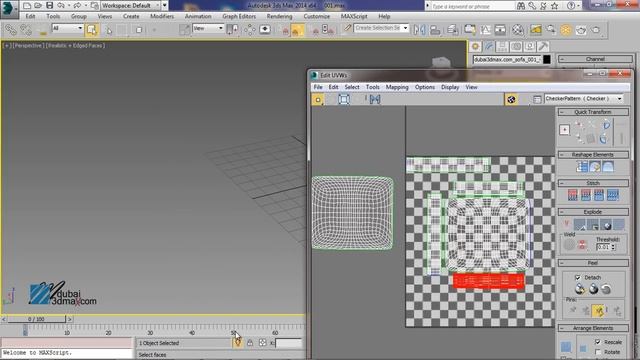Toggle the Rescale checkbox in Arrange Elements
Image resolution: width=640 pixels, height=360 pixels.
coord(598,342)
